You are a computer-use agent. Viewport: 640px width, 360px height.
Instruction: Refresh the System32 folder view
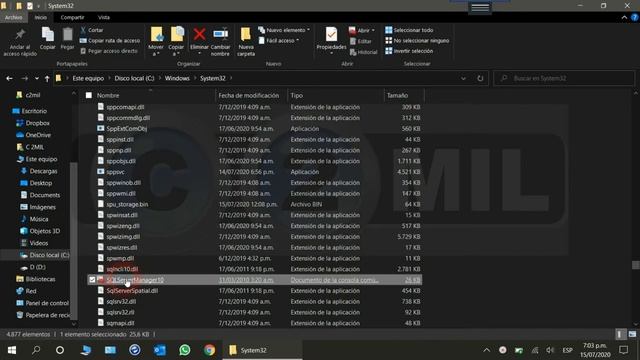pyautogui.click(x=480, y=78)
